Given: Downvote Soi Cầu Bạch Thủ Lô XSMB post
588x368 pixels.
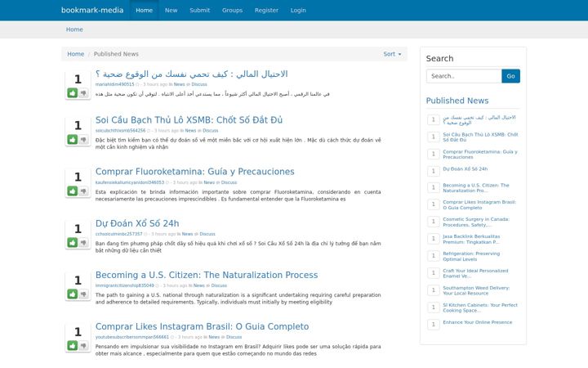Looking at the screenshot, I should click(83, 139).
